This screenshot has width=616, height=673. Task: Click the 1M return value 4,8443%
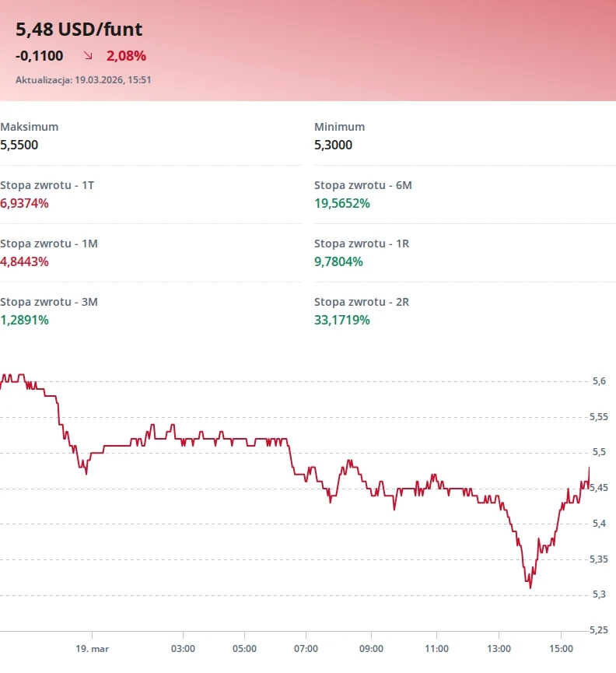[x=24, y=261]
